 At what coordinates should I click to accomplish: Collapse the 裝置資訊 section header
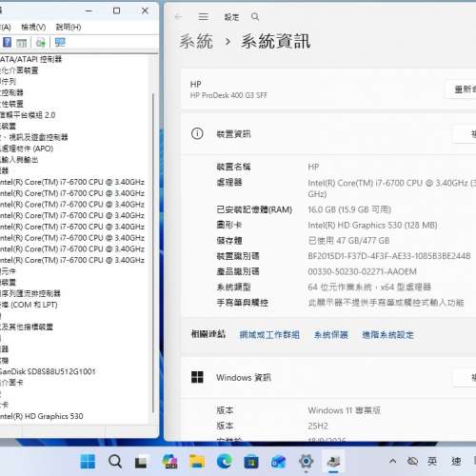point(328,133)
